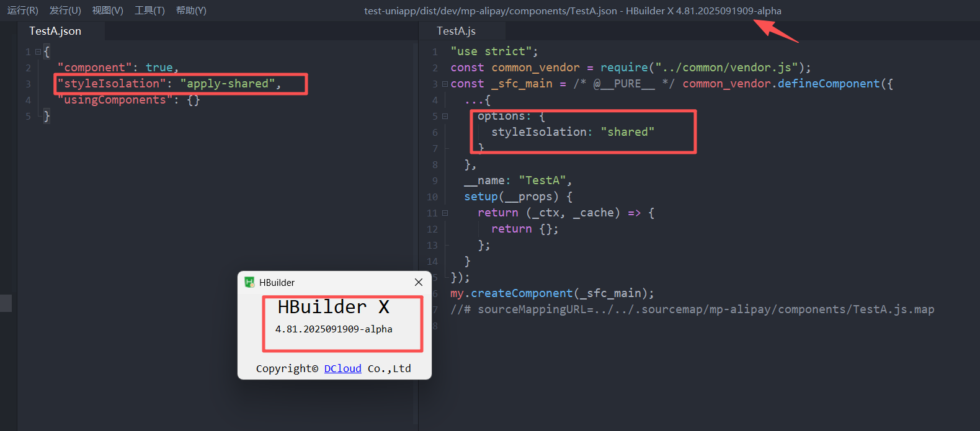980x431 pixels.
Task: Click line number 9 in TestA.js gutter
Action: pos(435,181)
